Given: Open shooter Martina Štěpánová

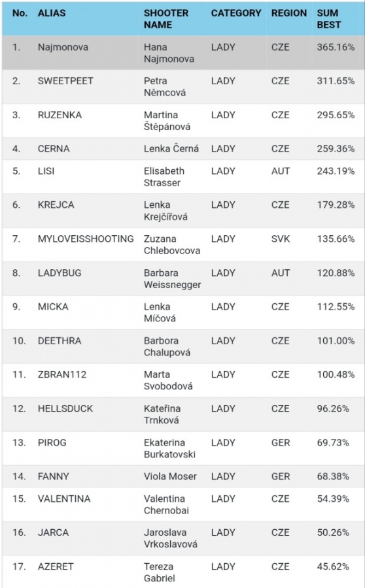Looking at the screenshot, I should click(x=167, y=121).
